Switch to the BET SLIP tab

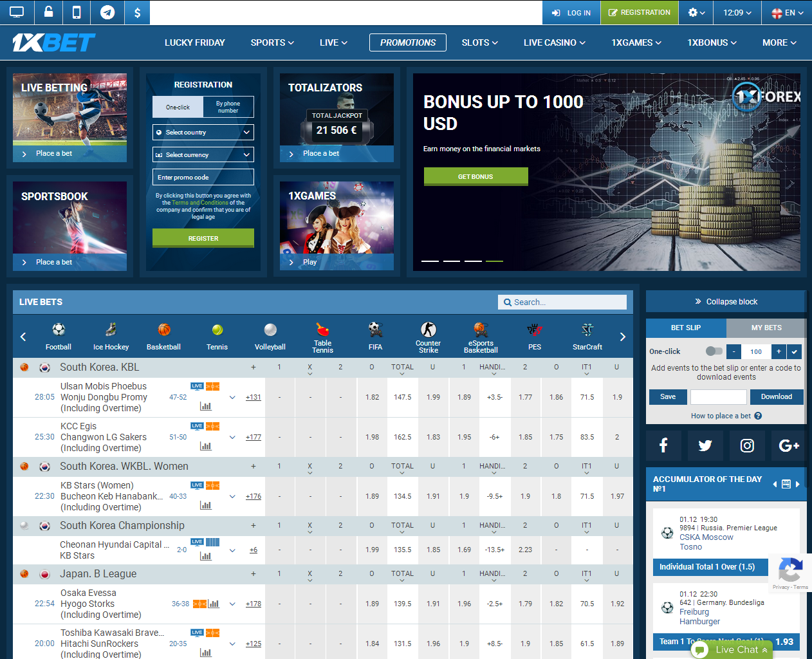[x=686, y=328]
